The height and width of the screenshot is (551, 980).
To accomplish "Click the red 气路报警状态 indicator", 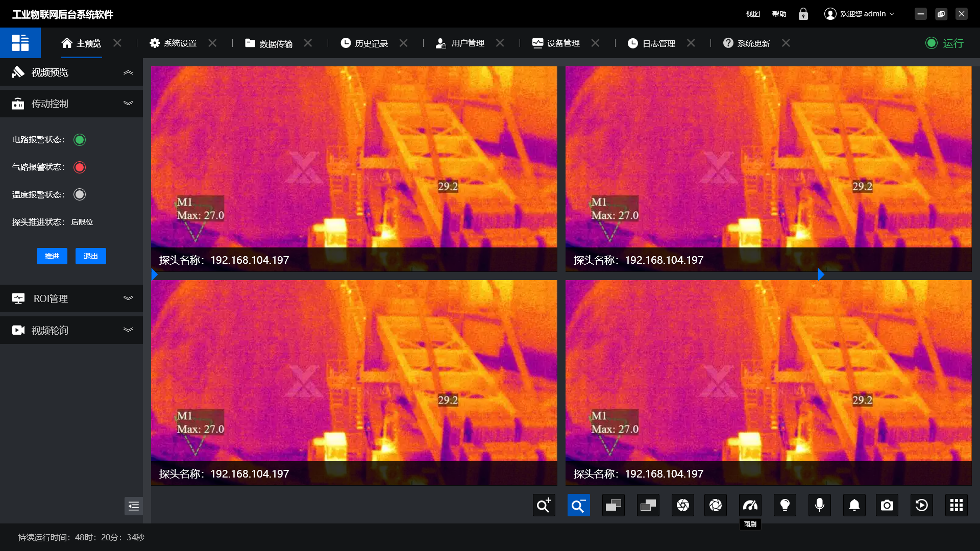I will click(80, 167).
